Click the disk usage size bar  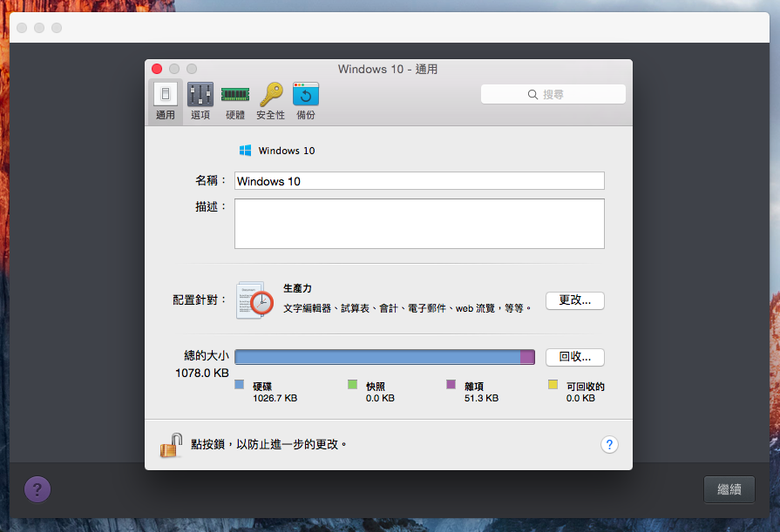pyautogui.click(x=384, y=357)
